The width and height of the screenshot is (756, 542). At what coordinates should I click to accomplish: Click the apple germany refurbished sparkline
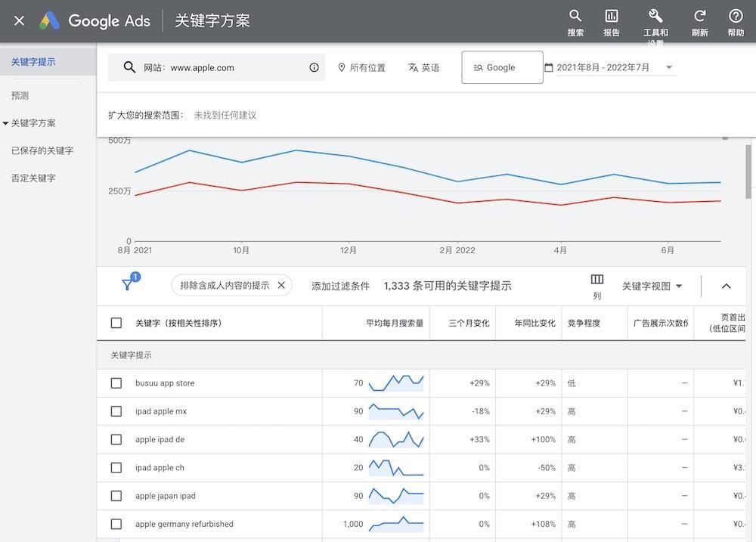click(396, 524)
